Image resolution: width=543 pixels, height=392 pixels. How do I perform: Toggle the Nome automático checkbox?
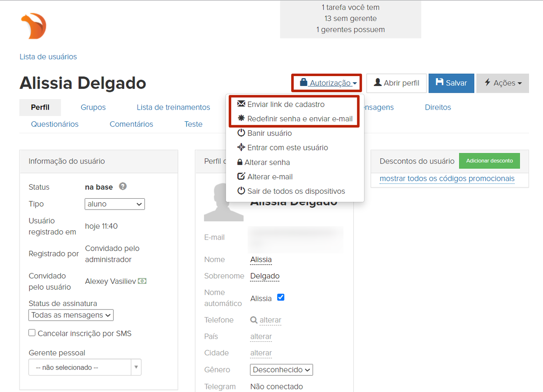[281, 297]
